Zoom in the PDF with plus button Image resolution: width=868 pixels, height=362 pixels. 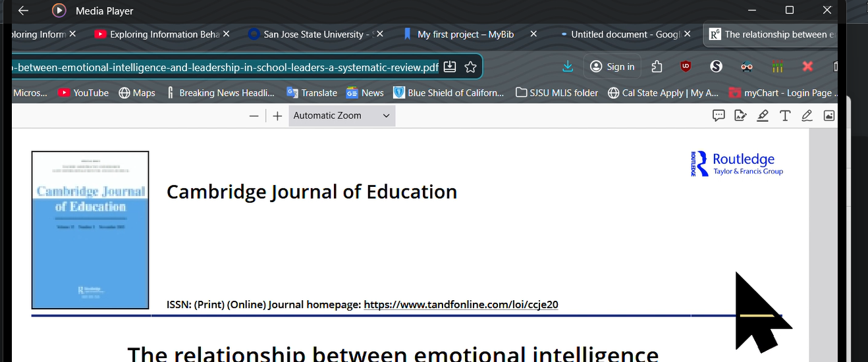[x=277, y=116]
